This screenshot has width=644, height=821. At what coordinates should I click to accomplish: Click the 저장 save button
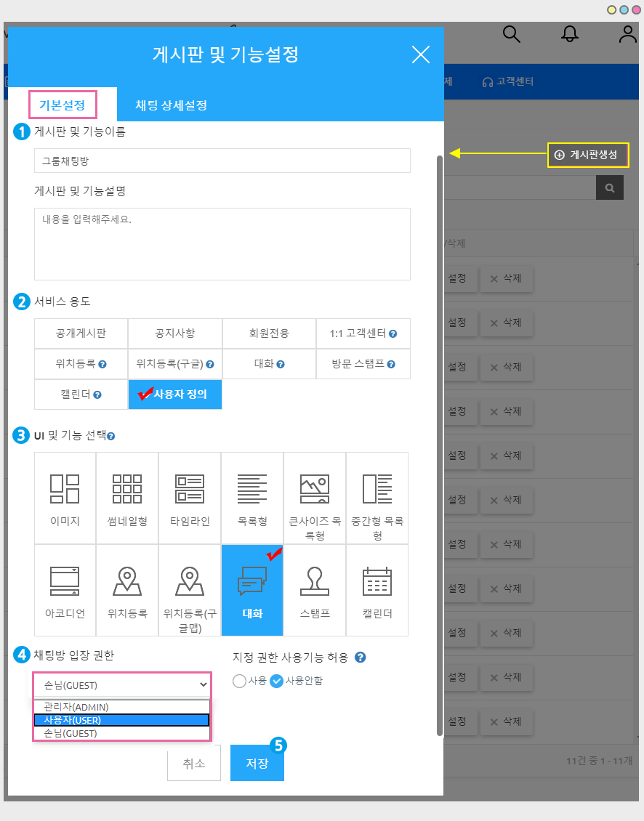pyautogui.click(x=257, y=764)
